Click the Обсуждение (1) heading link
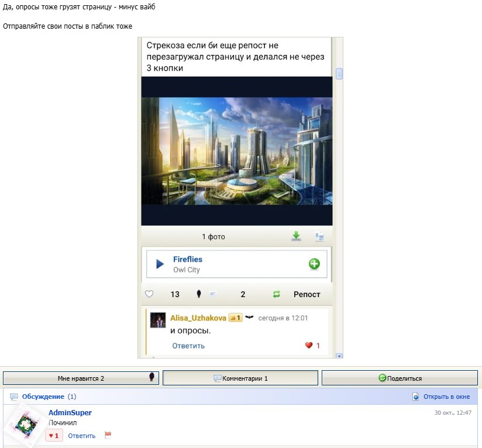Screen dimensions: 482x448 49,397
